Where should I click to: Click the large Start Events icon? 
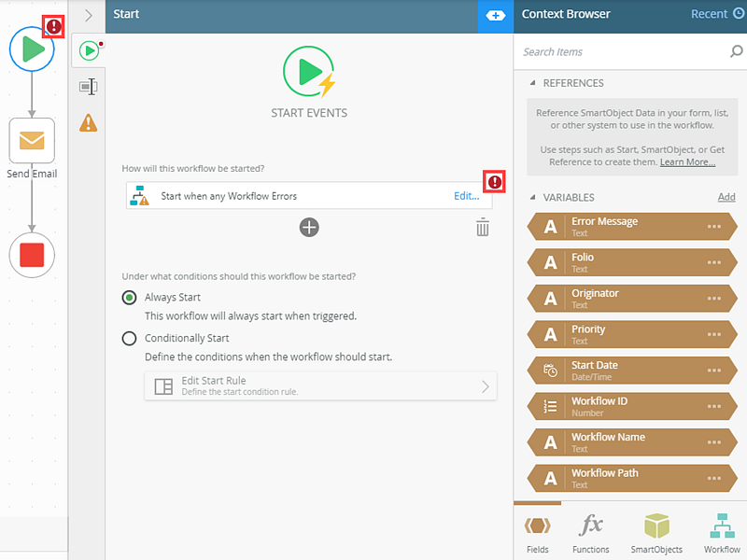point(309,72)
